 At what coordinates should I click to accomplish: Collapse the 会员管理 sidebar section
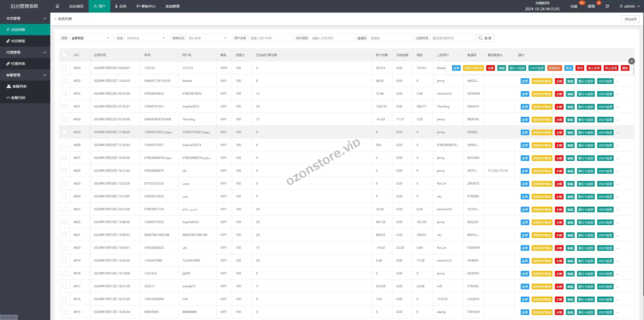(x=25, y=18)
